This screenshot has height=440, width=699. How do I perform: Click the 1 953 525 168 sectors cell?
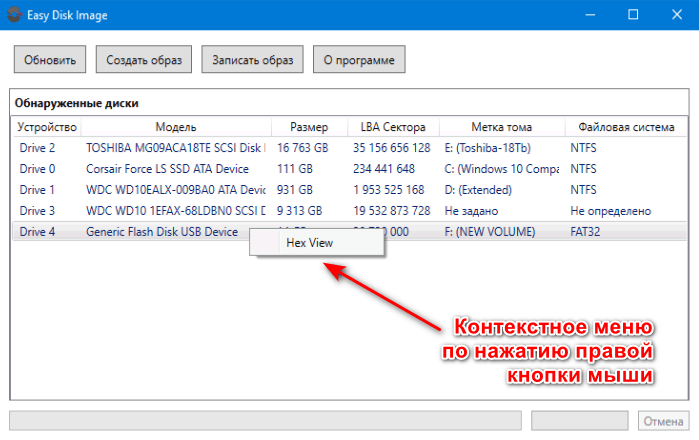pos(389,190)
